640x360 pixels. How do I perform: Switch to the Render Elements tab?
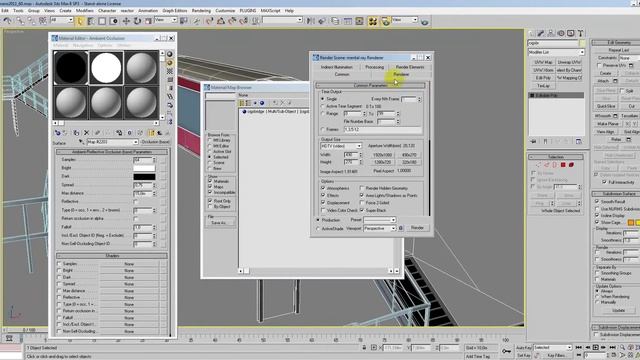[x=410, y=67]
